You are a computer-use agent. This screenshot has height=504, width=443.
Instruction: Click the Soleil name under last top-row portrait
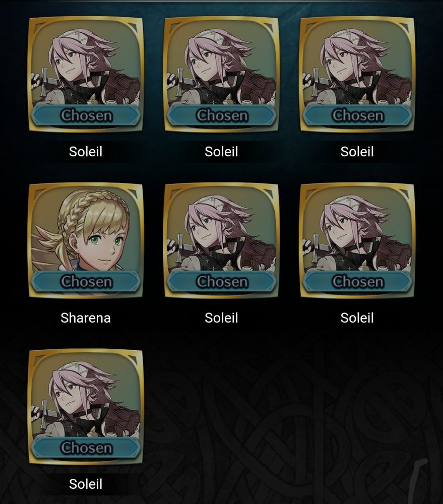click(357, 152)
